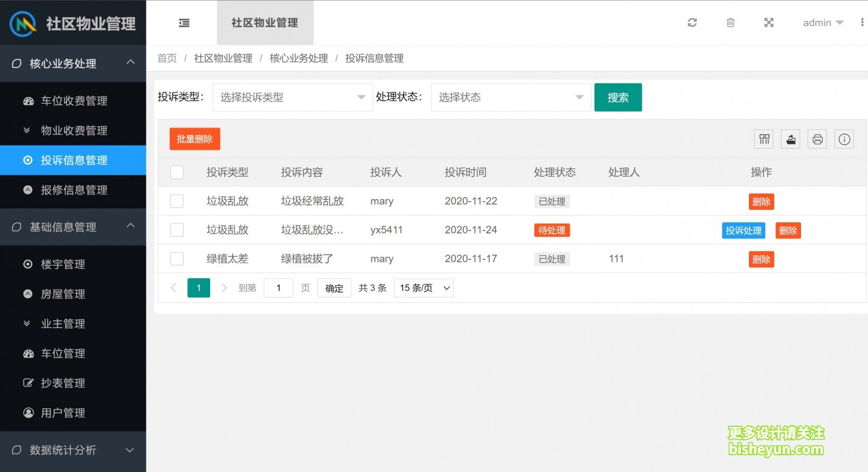Viewport: 868px width, 472px height.
Task: Toggle fullscreen with the expand icon
Action: tap(769, 23)
